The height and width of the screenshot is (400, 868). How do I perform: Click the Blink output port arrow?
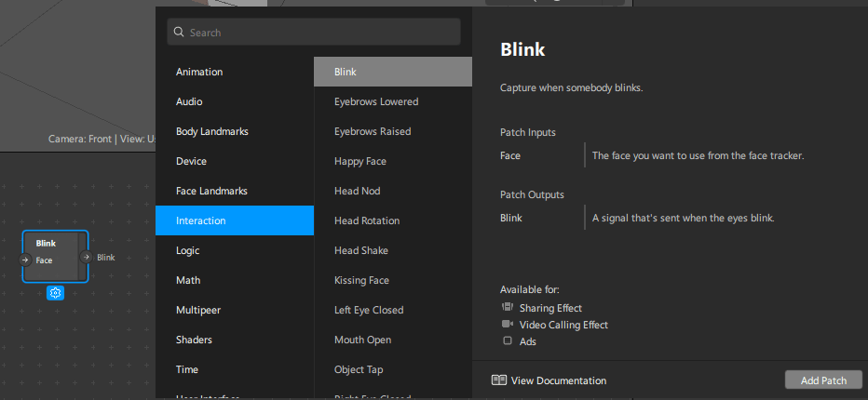tap(86, 258)
